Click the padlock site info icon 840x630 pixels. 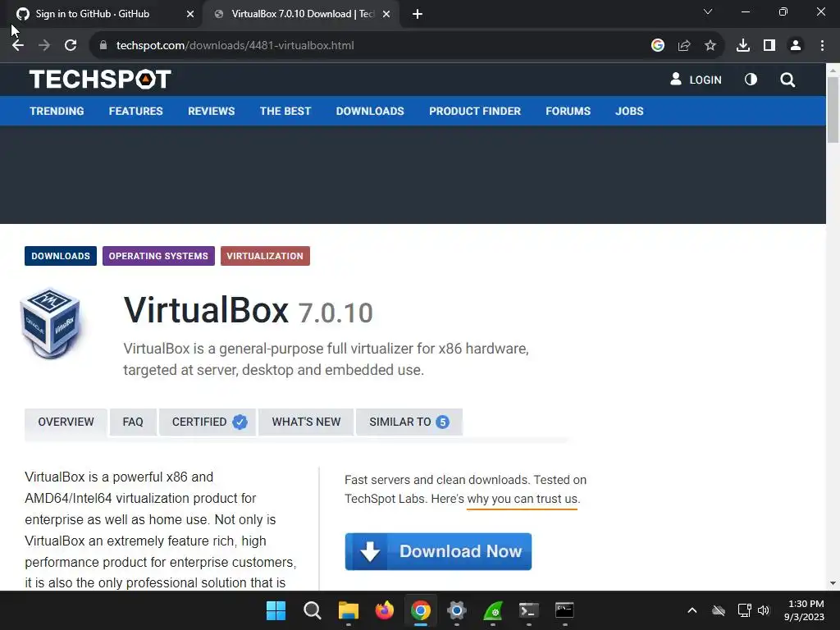[103, 46]
